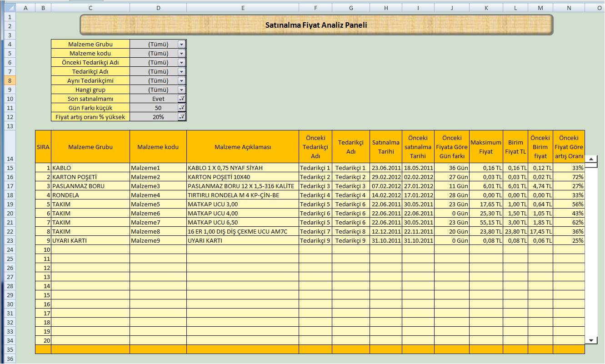The height and width of the screenshot is (364, 605).
Task: Select the 72% price increase cell
Action: tap(569, 177)
